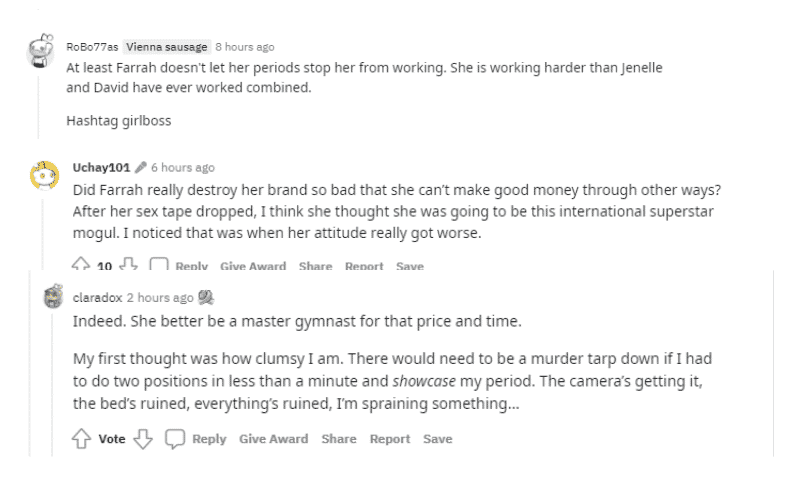Save Uchay101's comment
This screenshot has height=500, width=800.
point(410,265)
